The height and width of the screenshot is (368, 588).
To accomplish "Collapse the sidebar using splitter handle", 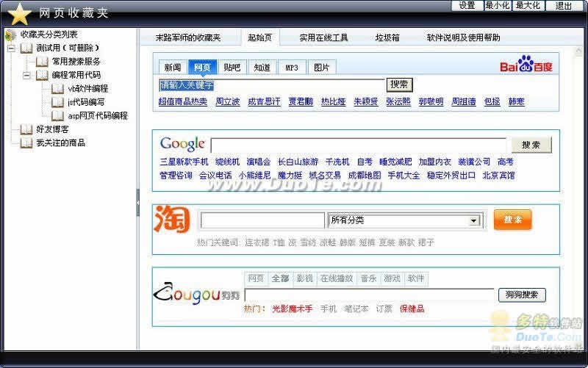I will [x=138, y=203].
